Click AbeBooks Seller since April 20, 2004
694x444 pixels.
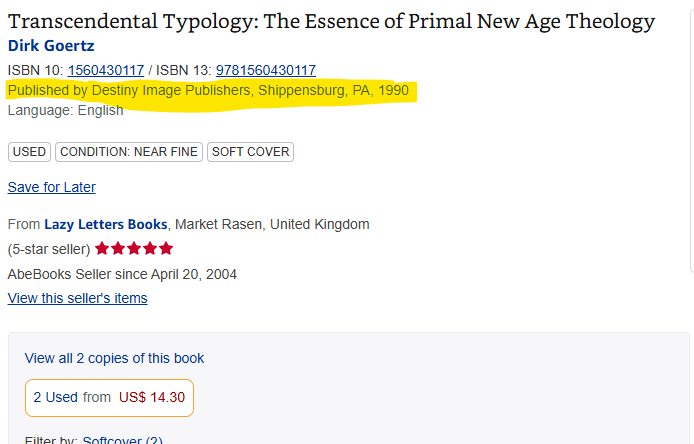pos(122,273)
